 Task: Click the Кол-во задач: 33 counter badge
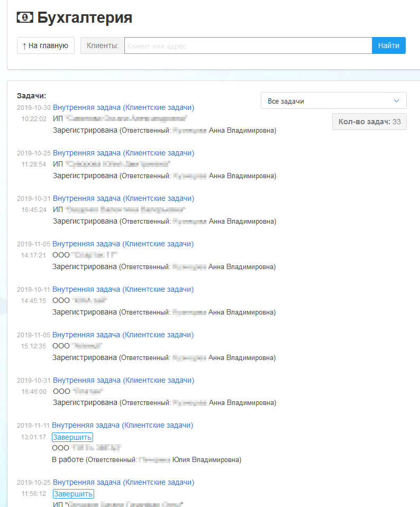369,122
